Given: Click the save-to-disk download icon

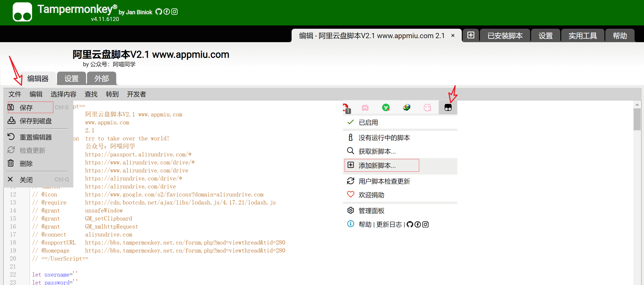Looking at the screenshot, I should point(11,120).
